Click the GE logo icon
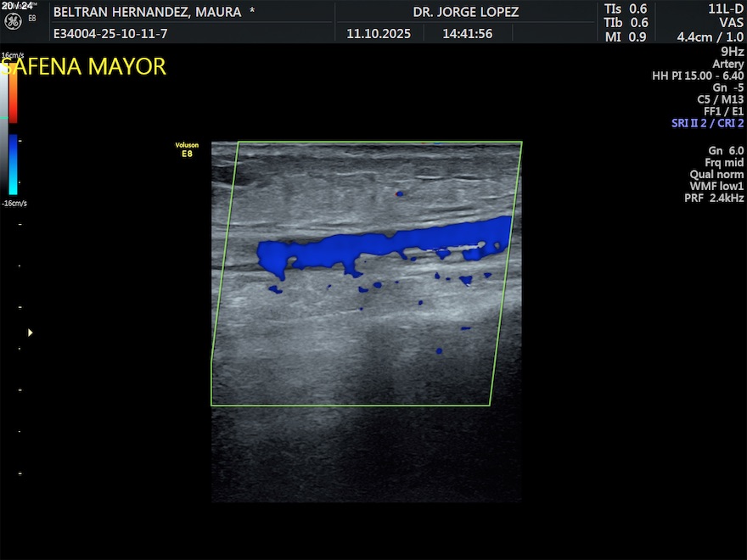 pyautogui.click(x=13, y=21)
